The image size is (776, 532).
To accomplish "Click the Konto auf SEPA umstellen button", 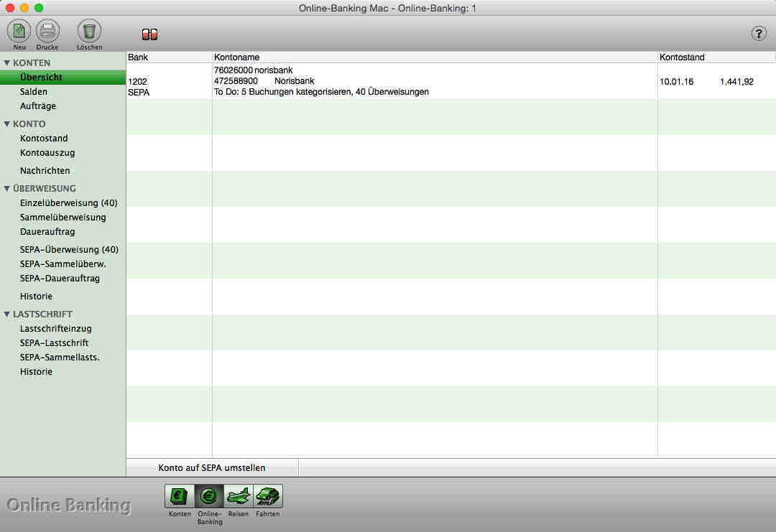I will [x=212, y=468].
